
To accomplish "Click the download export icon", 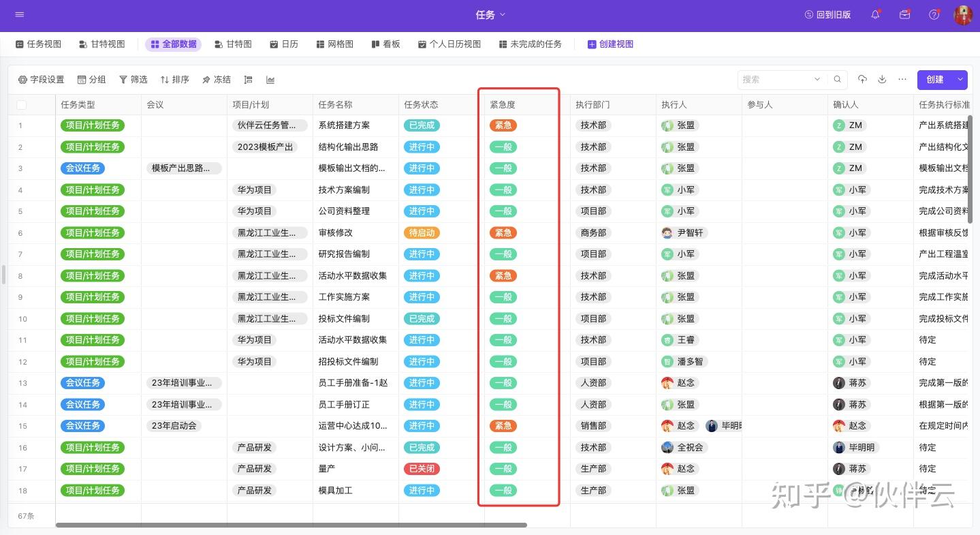I will pos(882,80).
